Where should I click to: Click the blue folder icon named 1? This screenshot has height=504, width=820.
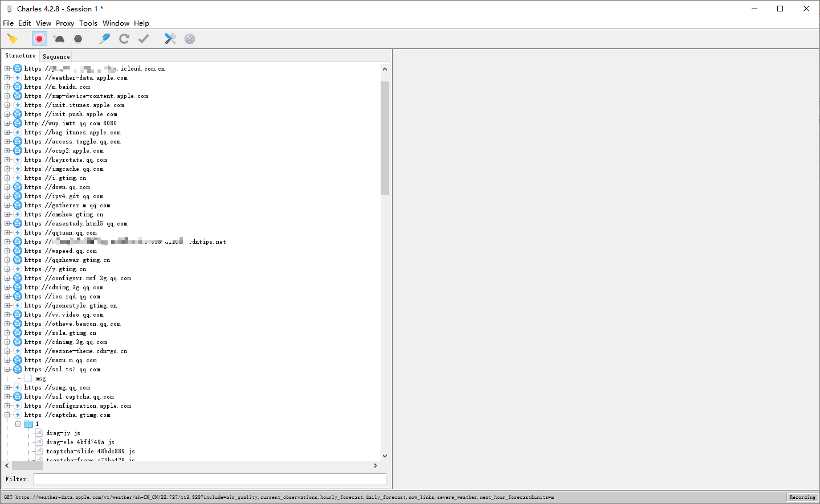click(x=28, y=424)
